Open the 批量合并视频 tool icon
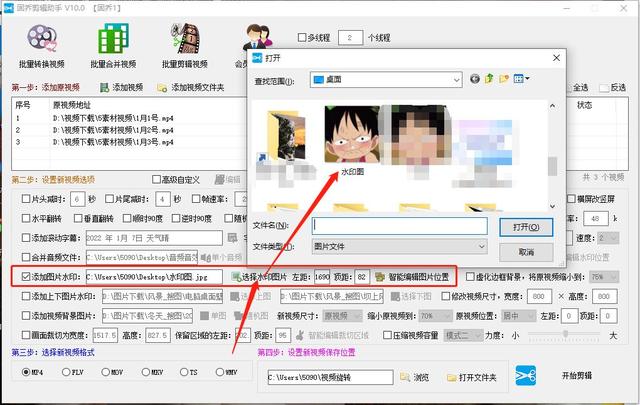Screen dimensions: 640x405 113,39
